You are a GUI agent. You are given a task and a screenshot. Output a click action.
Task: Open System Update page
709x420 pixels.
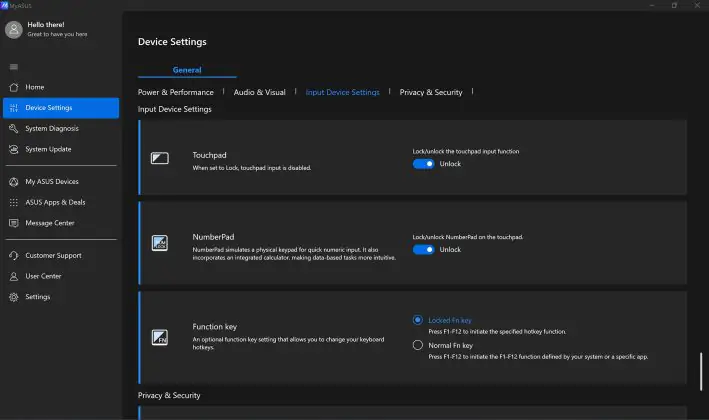[x=61, y=149]
